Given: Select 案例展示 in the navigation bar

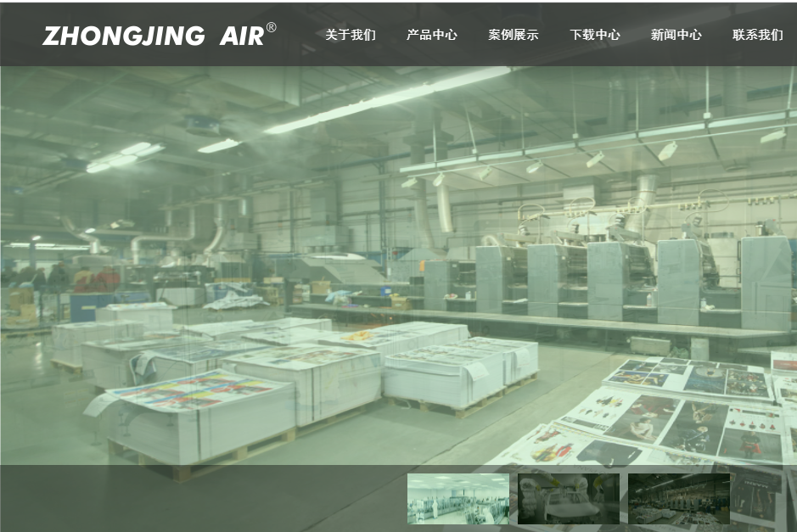Looking at the screenshot, I should tap(514, 35).
